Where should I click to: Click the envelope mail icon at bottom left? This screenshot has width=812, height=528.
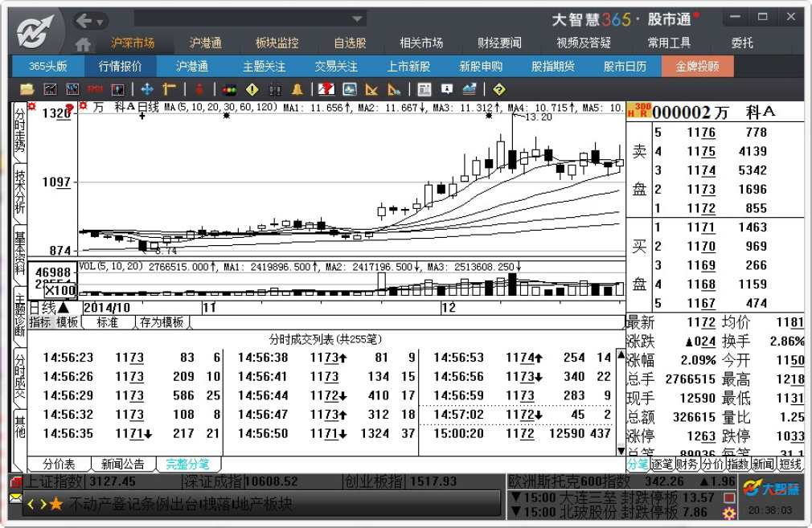15,498
